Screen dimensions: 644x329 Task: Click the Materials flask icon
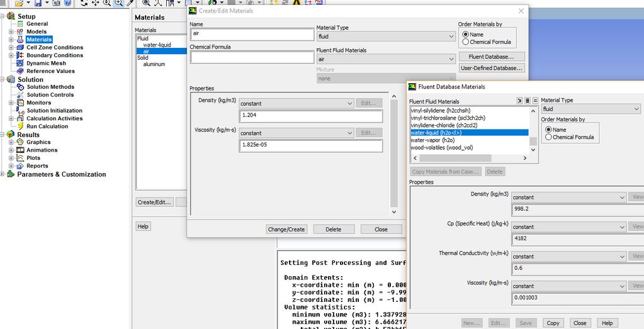click(x=20, y=40)
